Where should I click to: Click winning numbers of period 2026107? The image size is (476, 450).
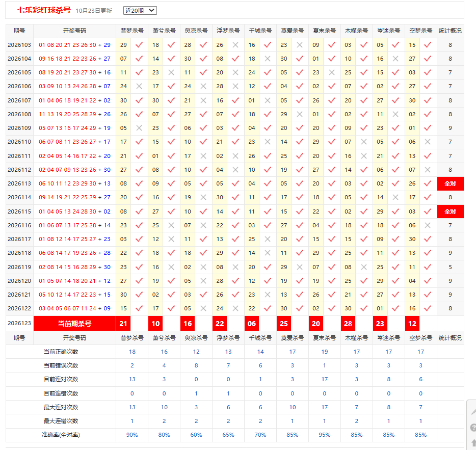click(75, 100)
